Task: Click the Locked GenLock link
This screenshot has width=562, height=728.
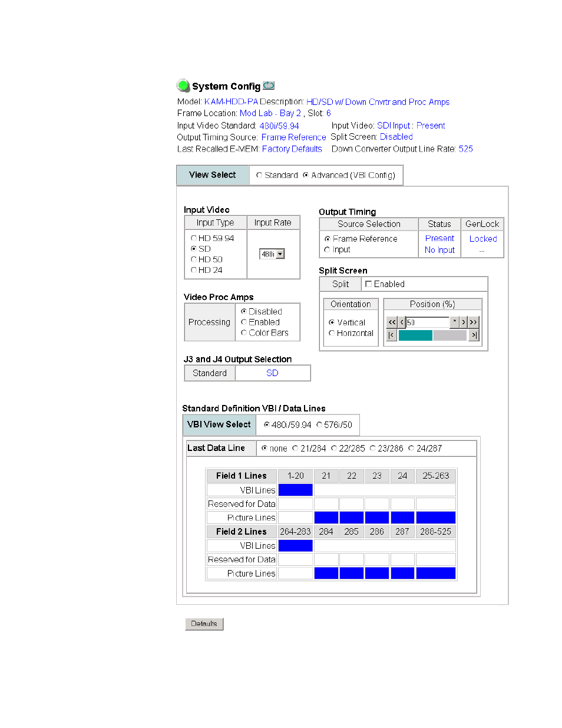Action: (x=483, y=239)
